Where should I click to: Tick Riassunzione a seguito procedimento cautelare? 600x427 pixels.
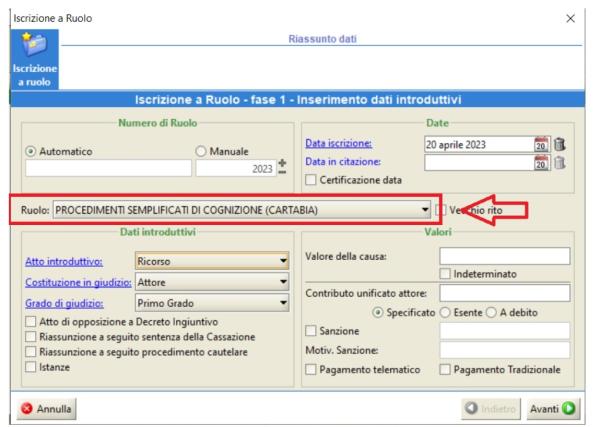coord(31,352)
